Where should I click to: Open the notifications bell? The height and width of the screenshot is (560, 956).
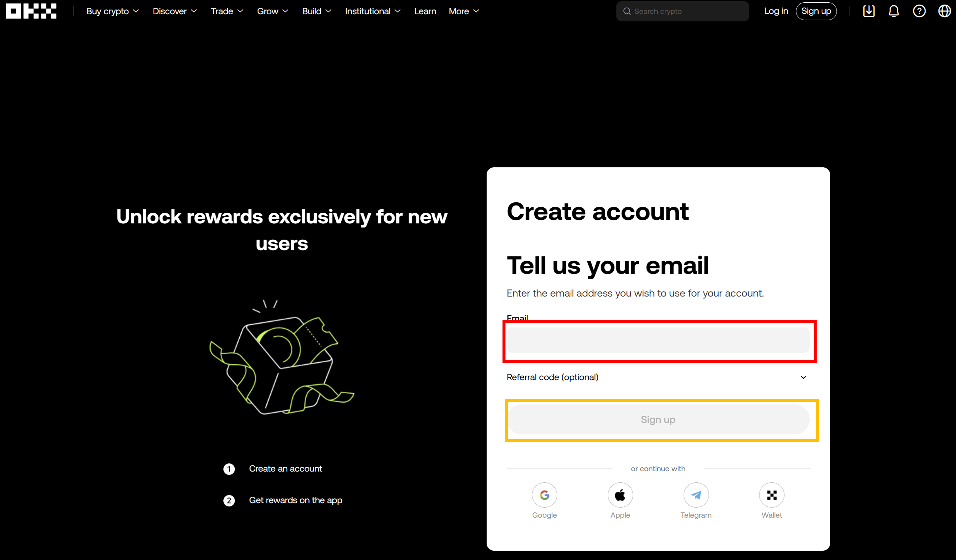(x=894, y=11)
